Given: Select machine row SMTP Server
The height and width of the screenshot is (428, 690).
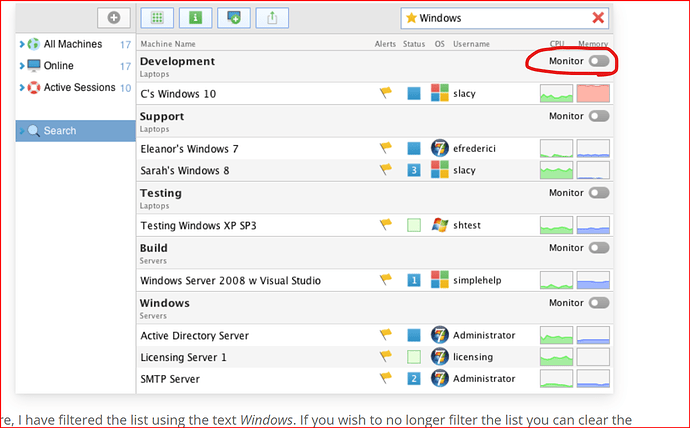Looking at the screenshot, I should pos(374,378).
